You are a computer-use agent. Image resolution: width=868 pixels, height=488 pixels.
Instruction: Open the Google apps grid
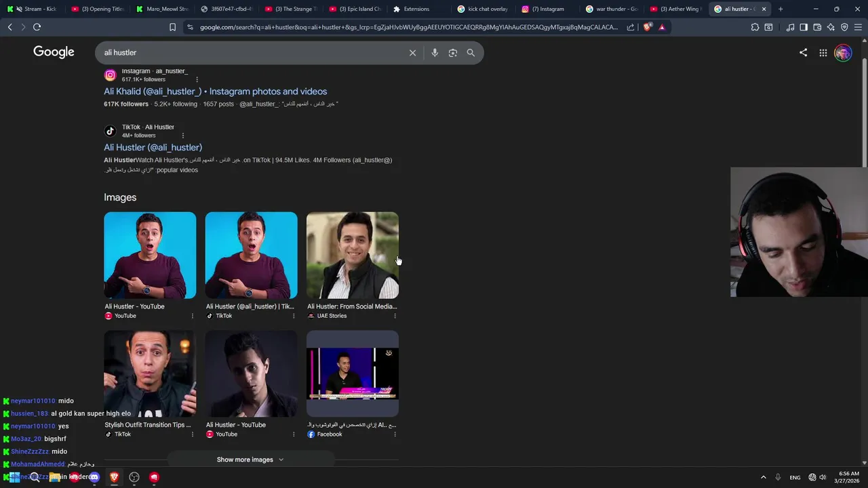(x=823, y=53)
